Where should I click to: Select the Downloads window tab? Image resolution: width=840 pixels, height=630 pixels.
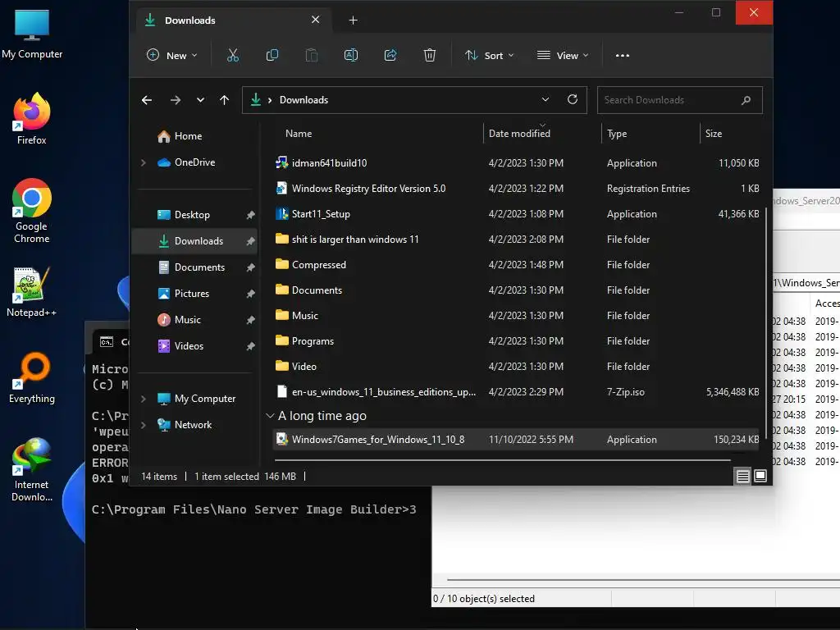[x=232, y=21]
